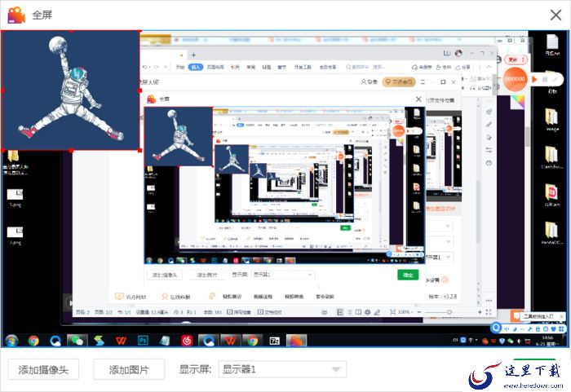
Task: Click the orange 00:00:00 timer circle in preview
Action: (x=515, y=78)
